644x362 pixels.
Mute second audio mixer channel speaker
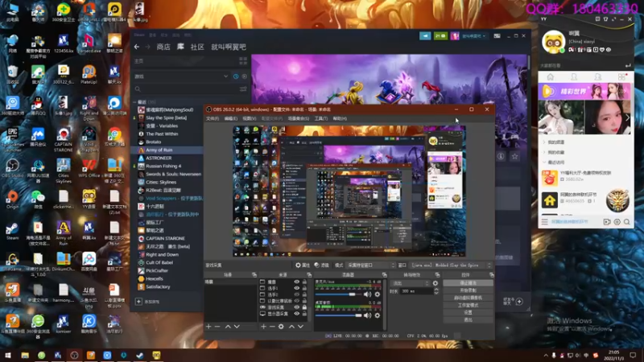367,315
